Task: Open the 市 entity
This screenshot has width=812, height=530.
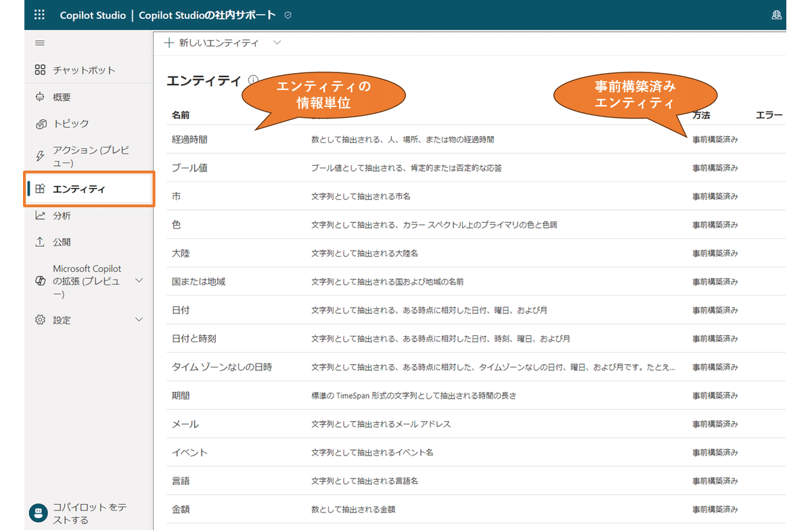Action: coord(177,196)
